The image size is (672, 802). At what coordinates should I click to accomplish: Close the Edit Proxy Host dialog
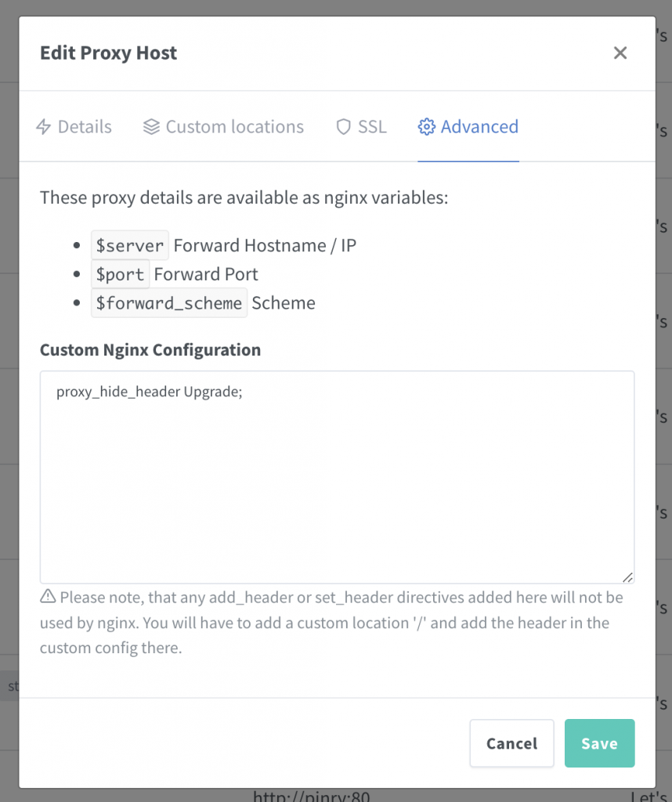click(620, 52)
